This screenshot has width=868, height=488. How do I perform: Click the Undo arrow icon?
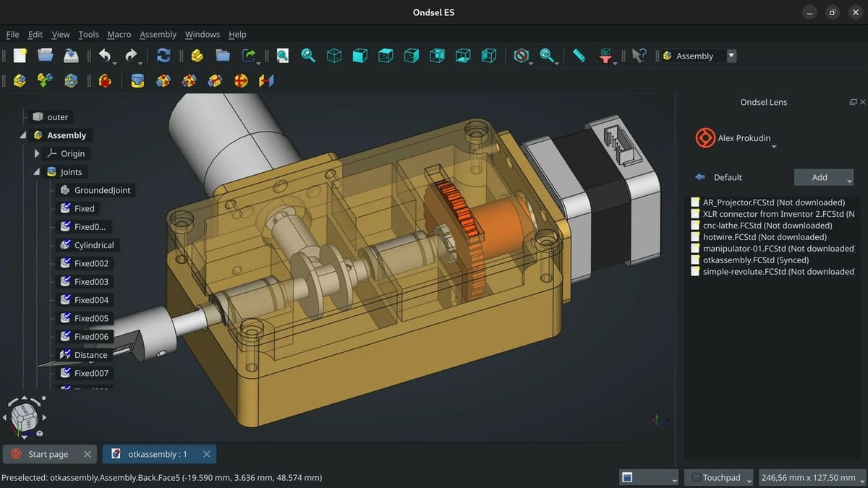[x=105, y=56]
